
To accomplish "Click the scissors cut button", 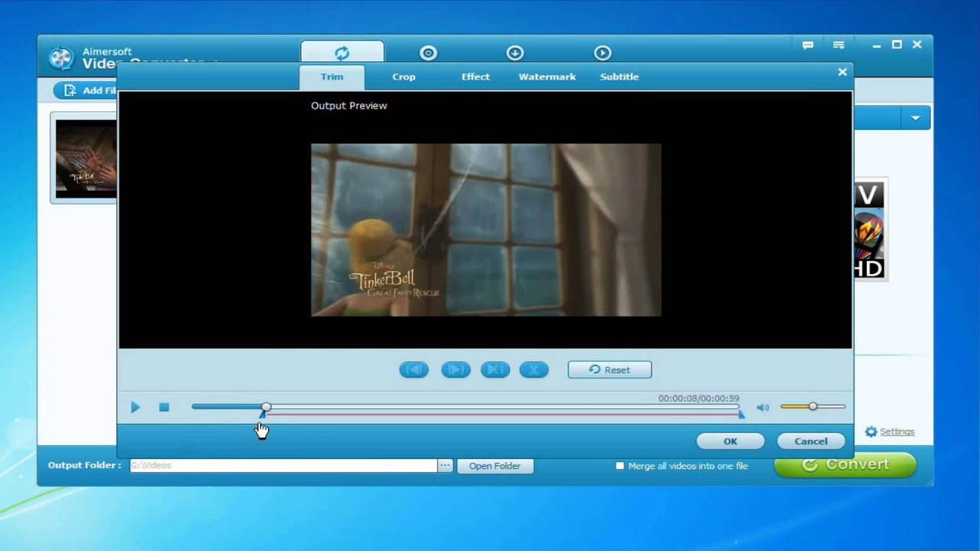I will tap(534, 370).
